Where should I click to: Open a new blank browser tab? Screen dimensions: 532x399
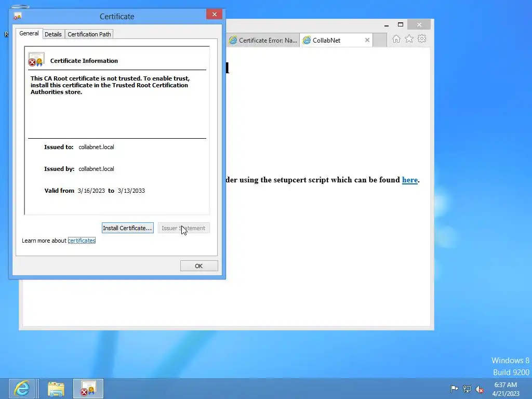pos(380,41)
